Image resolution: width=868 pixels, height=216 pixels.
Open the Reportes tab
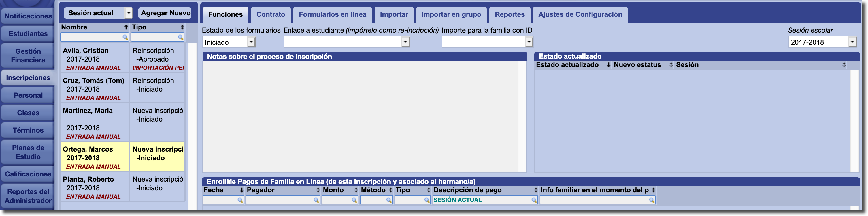coord(510,14)
